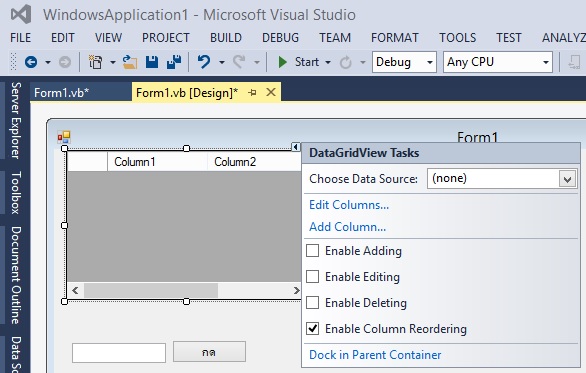Close the Form1.vb [Design] tab

pos(271,92)
